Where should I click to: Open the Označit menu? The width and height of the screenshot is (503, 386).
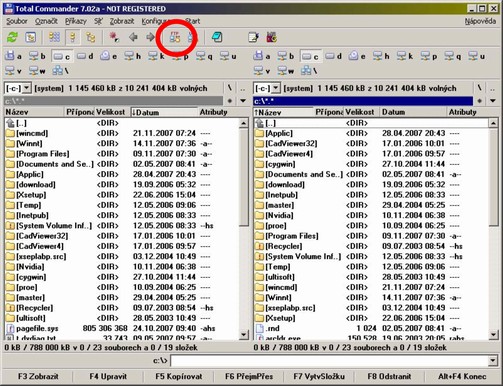tap(46, 21)
